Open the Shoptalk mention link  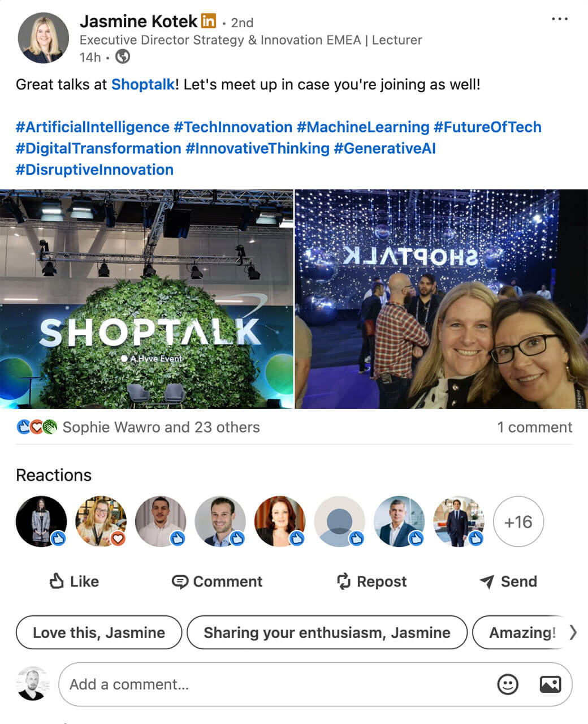[143, 84]
